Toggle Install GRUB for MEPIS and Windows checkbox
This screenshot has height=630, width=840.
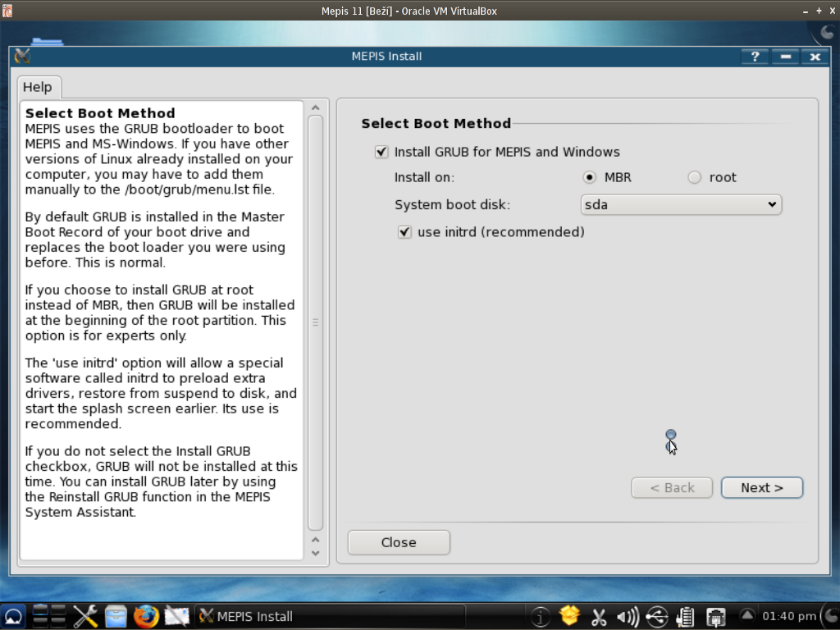pos(381,152)
